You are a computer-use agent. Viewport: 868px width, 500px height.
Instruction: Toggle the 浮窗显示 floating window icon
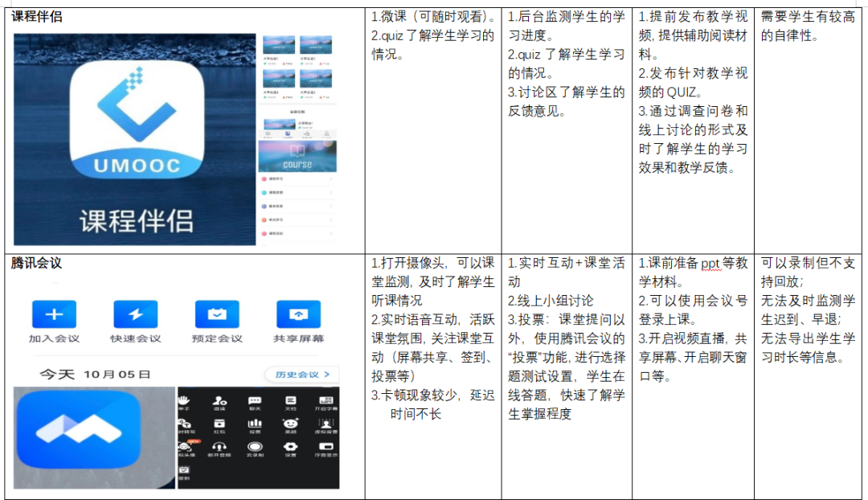point(326,446)
